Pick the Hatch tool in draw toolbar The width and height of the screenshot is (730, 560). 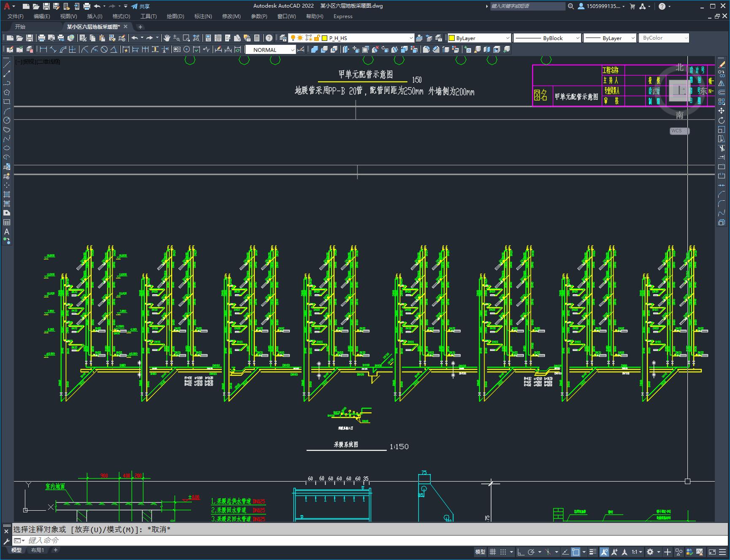click(7, 194)
